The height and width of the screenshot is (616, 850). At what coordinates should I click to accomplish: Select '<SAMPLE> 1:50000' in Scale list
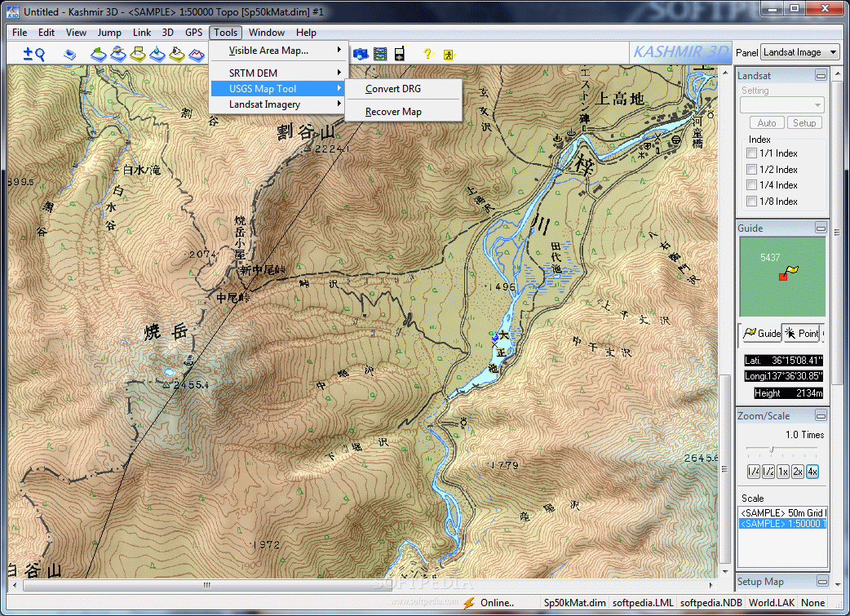pyautogui.click(x=783, y=523)
